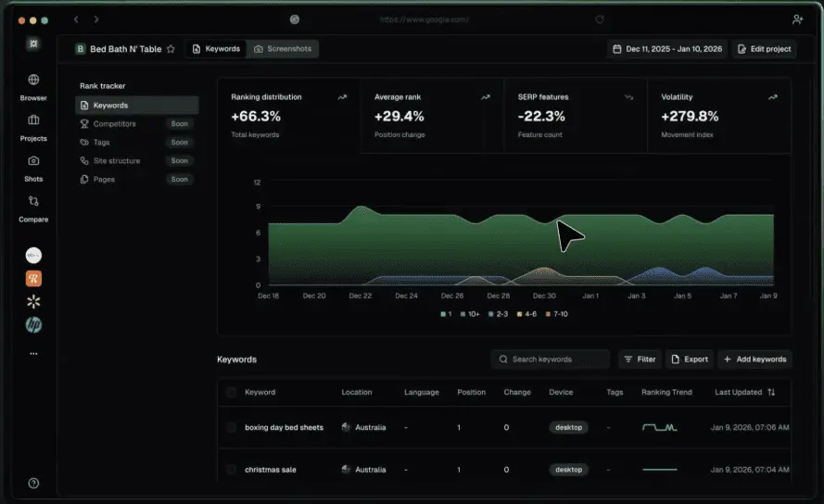824x504 pixels.
Task: Open the date range Dec 11 - Jan 10 picker
Action: coord(667,49)
